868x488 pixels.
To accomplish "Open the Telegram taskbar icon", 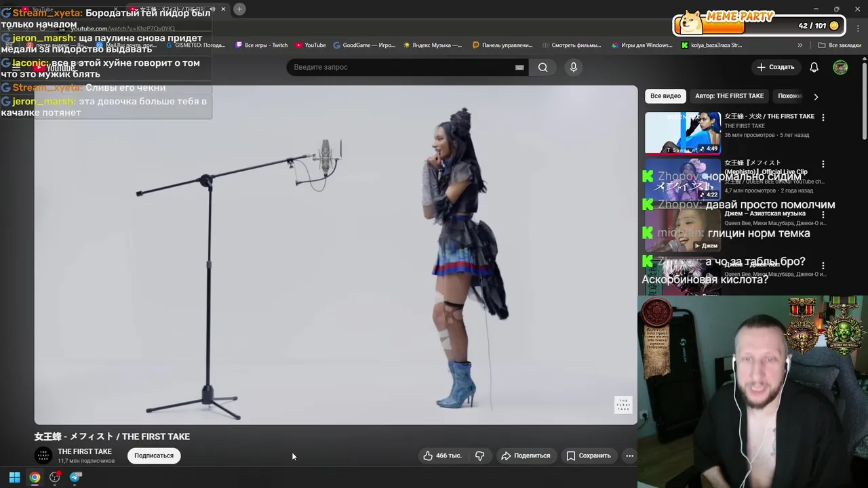I will tap(75, 477).
